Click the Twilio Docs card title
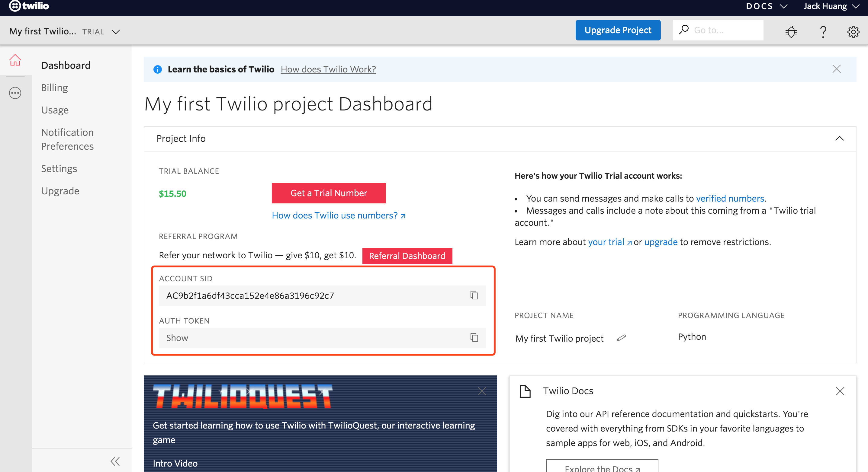This screenshot has height=472, width=868. point(568,391)
